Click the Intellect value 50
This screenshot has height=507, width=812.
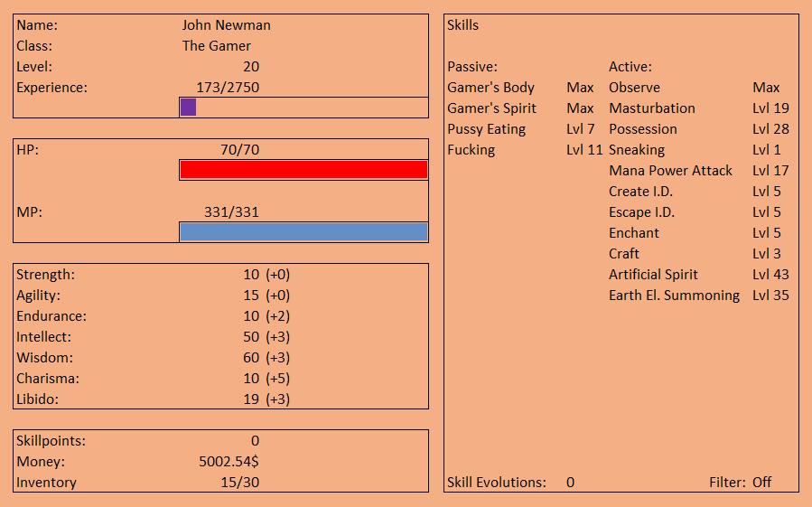click(x=251, y=336)
